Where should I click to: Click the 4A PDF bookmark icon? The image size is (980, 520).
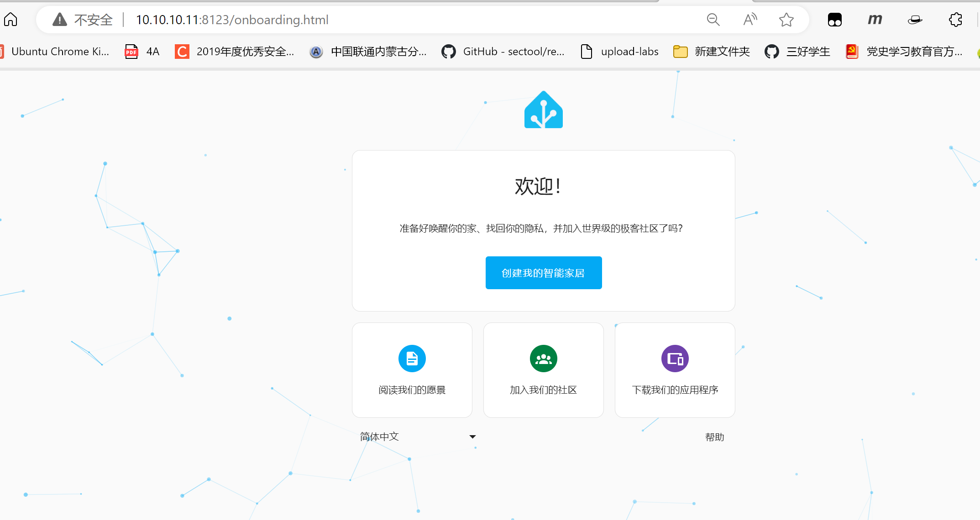click(x=131, y=52)
